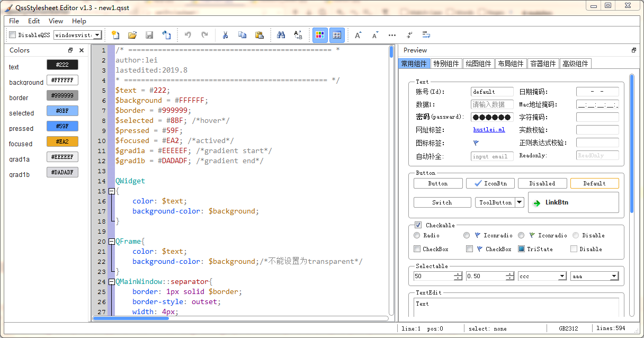Collapse the QFrame block at line 20
Screen dimensions: 644x338
(111, 242)
